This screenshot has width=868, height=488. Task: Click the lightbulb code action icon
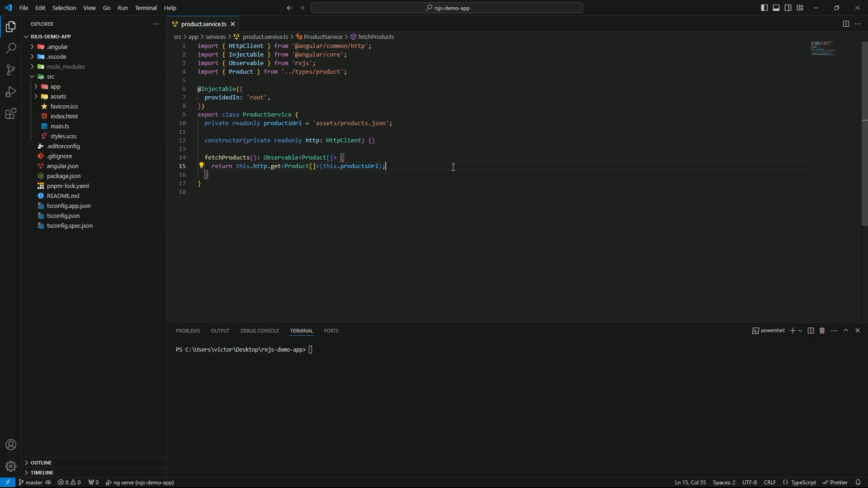pyautogui.click(x=202, y=166)
